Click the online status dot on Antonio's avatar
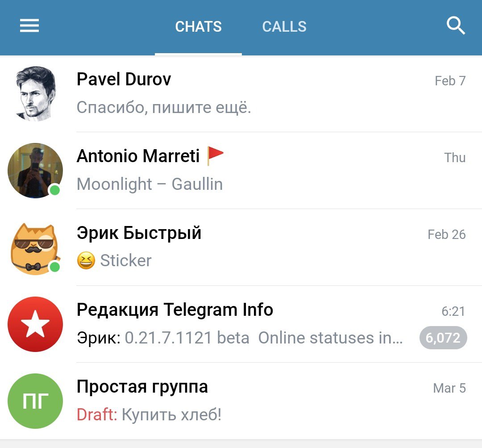The height and width of the screenshot is (448, 482). click(55, 190)
